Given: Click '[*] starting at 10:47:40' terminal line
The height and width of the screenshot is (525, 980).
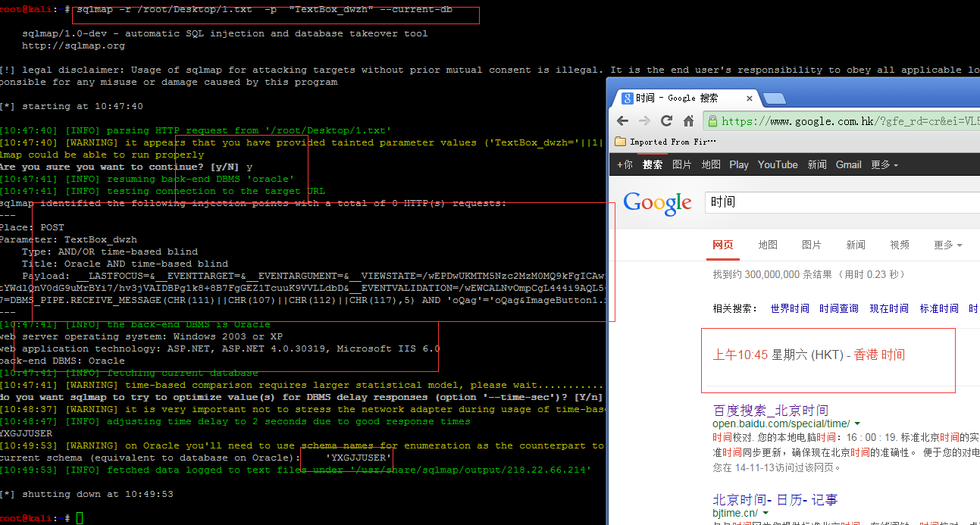Looking at the screenshot, I should pyautogui.click(x=71, y=106).
